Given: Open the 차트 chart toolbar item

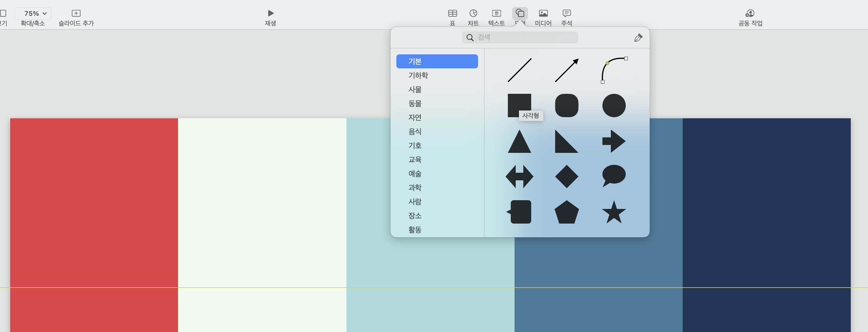Looking at the screenshot, I should (473, 18).
